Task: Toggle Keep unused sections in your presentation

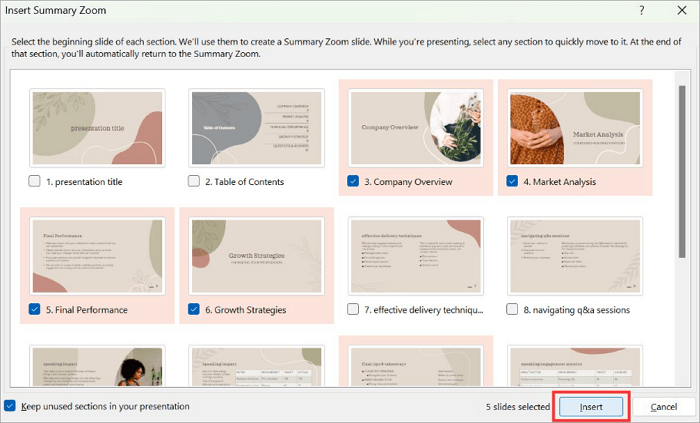Action: pos(10,406)
